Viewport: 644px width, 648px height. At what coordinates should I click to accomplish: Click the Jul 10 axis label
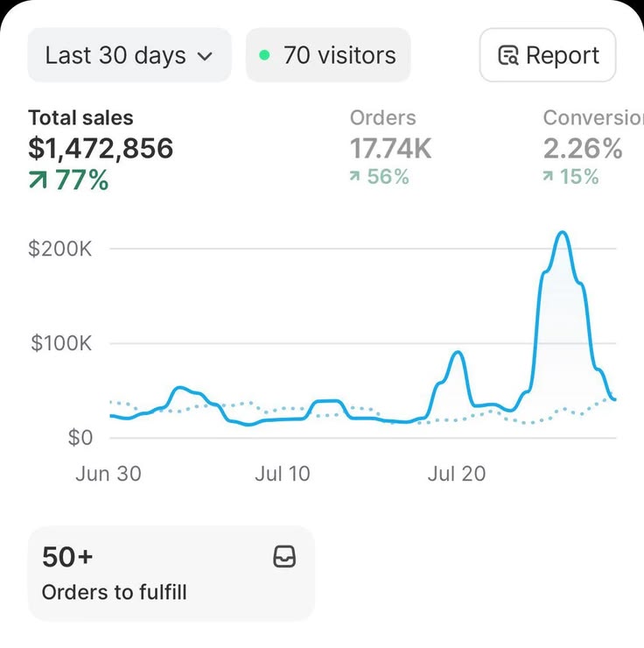pyautogui.click(x=283, y=474)
